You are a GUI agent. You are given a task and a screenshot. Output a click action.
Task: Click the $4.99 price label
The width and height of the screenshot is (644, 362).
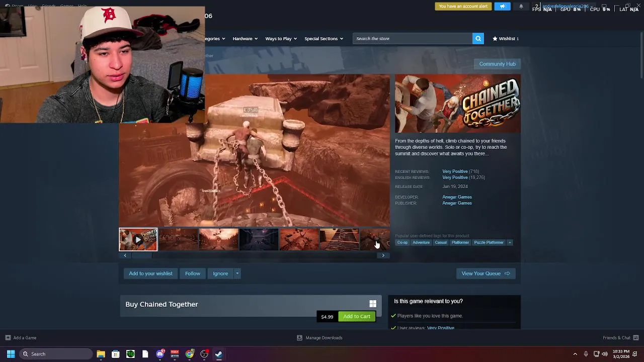[x=327, y=317]
